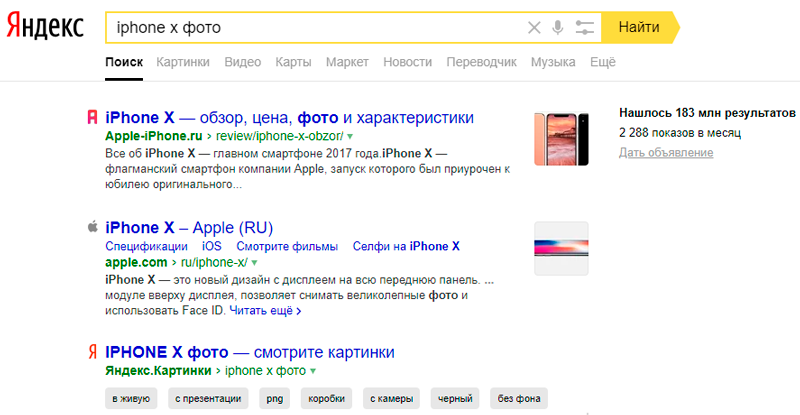Select the в живую filter chip
The width and height of the screenshot is (800, 415).
pyautogui.click(x=131, y=399)
